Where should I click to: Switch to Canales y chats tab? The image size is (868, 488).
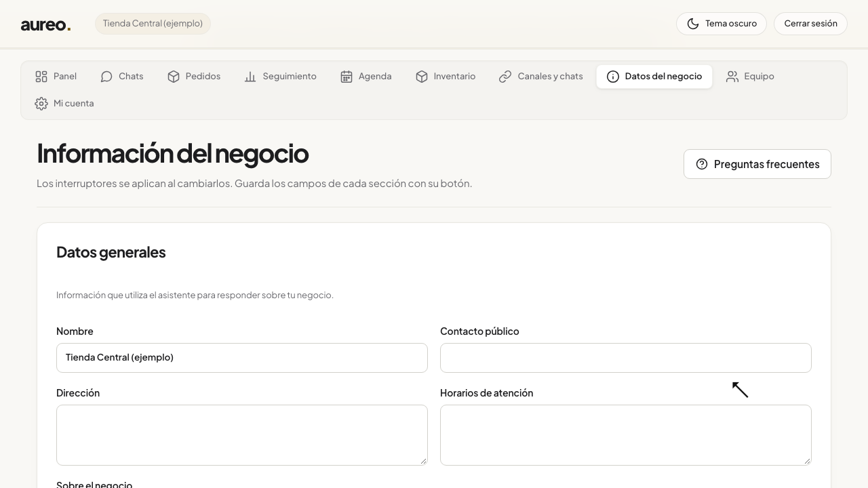point(541,77)
